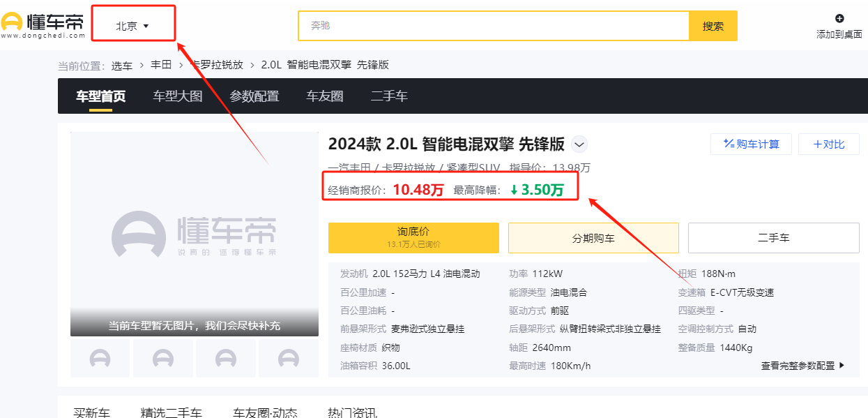Expand the trim selector next to 先锋版

tap(579, 144)
